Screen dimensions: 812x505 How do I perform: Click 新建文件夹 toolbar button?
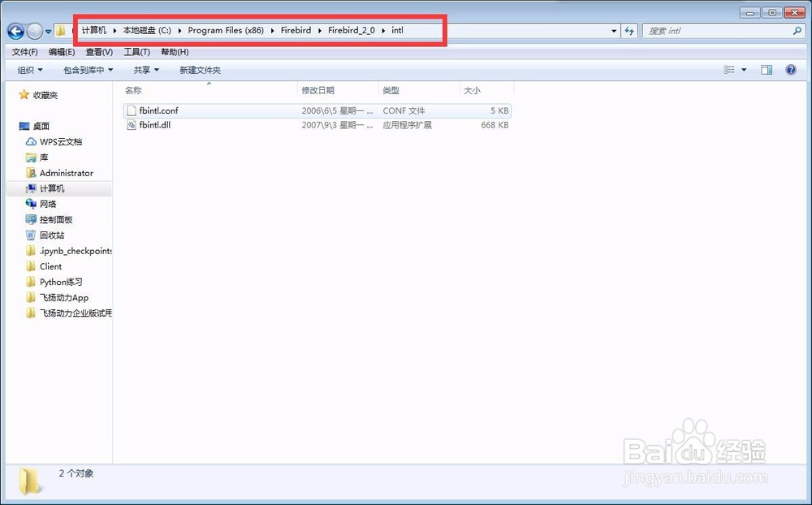click(x=200, y=70)
